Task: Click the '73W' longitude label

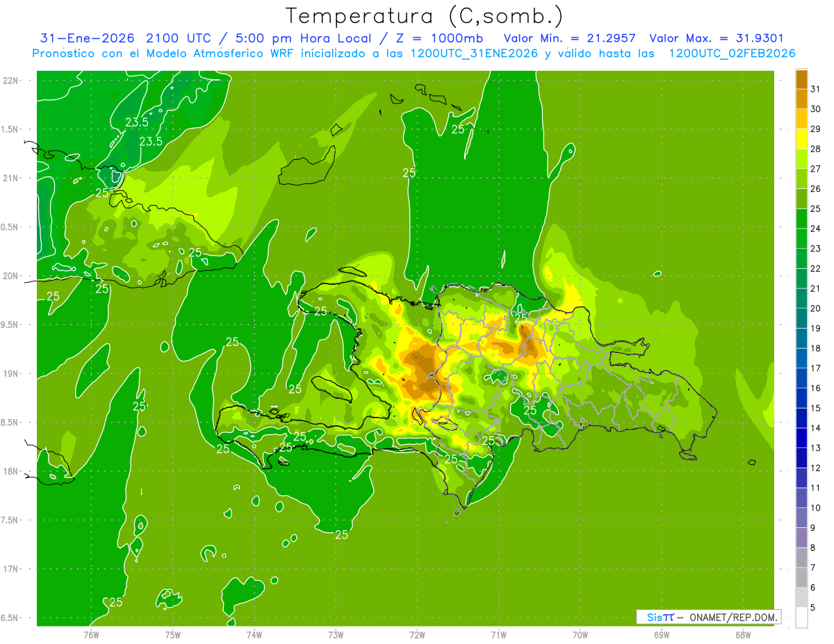Action: [x=336, y=634]
